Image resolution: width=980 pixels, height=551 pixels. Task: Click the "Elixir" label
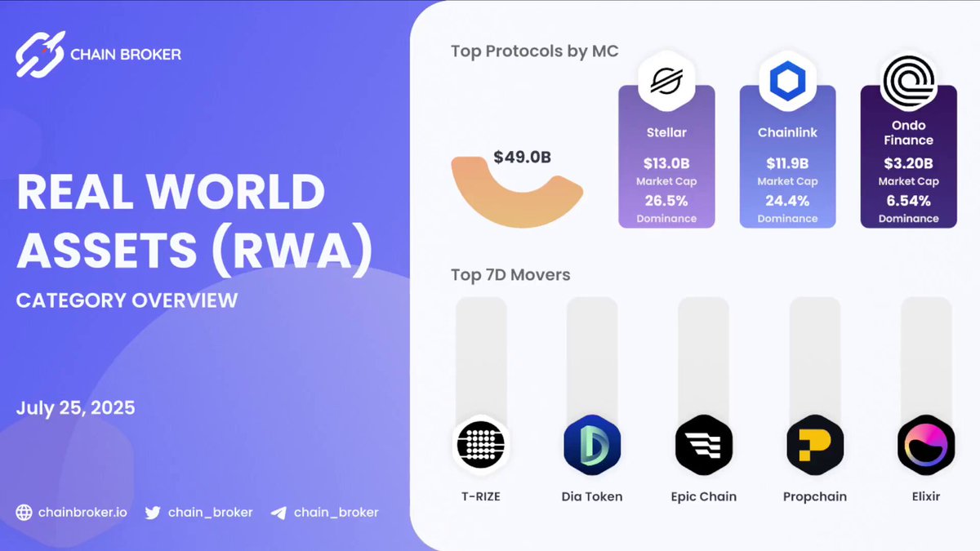925,496
